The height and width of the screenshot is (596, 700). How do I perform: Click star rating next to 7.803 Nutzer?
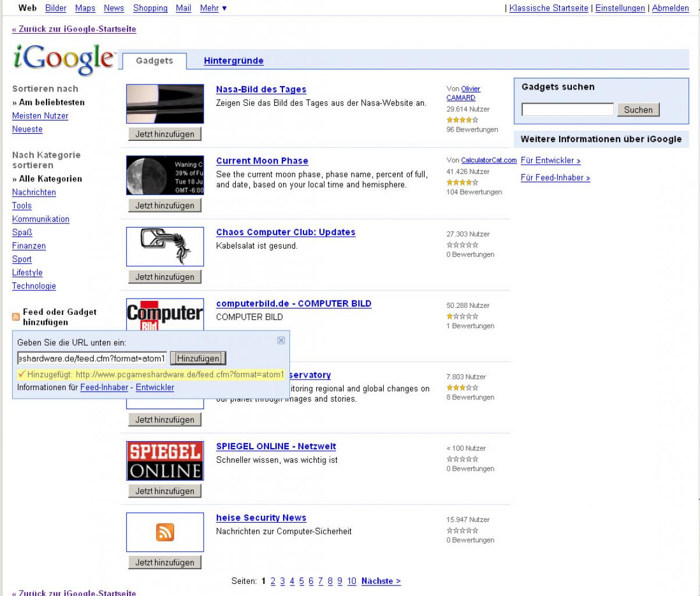click(x=462, y=388)
